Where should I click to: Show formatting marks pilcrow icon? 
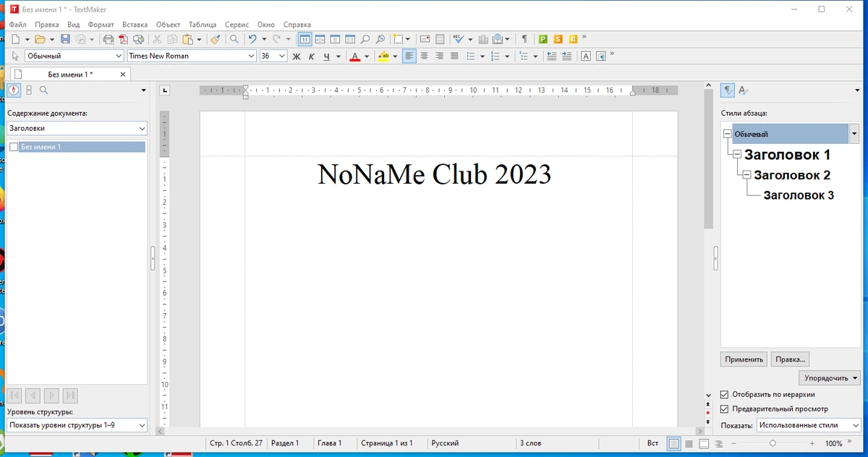pos(524,39)
